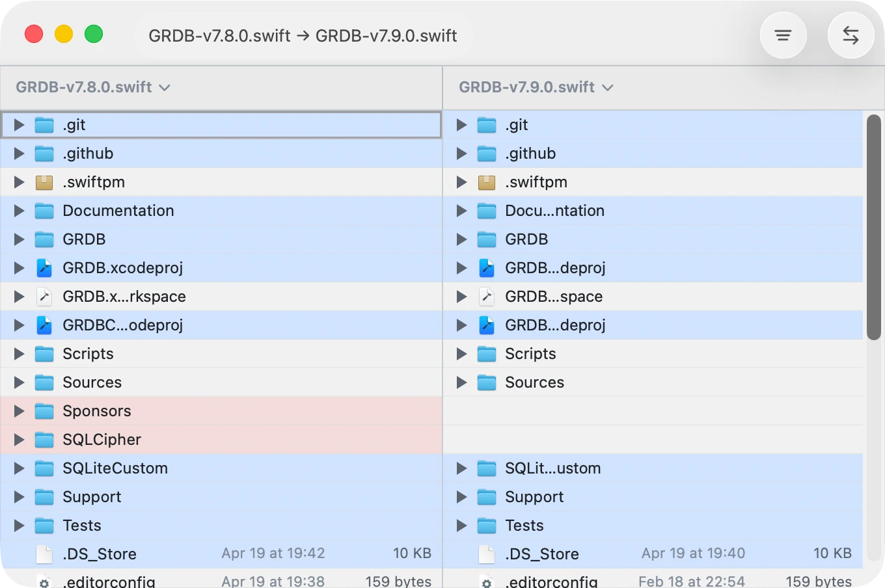Expand the SQLit...ustom disclosure triangle
Screen dimensions: 885x588
[461, 468]
